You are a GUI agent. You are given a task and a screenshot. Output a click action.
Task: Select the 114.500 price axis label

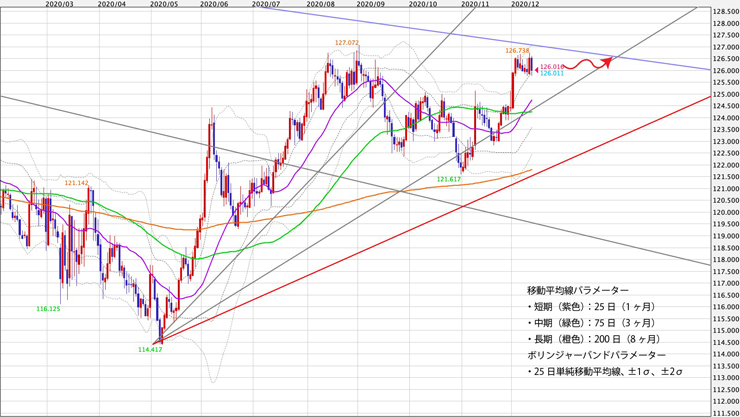pyautogui.click(x=727, y=342)
